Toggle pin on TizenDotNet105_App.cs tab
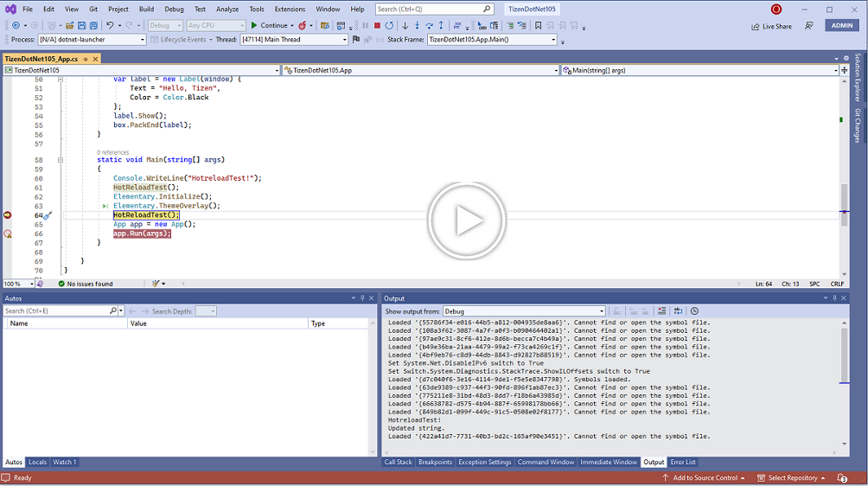The height and width of the screenshot is (486, 868). click(85, 59)
